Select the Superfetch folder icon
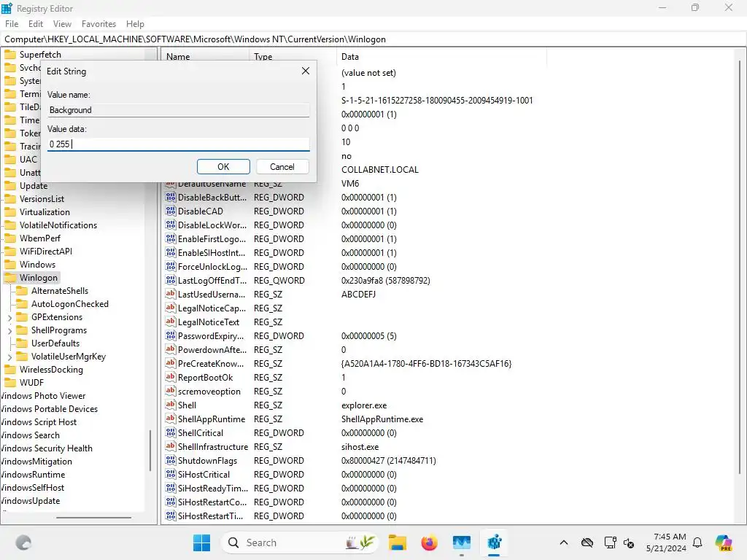Screen dimensions: 747x560 (x=10, y=54)
